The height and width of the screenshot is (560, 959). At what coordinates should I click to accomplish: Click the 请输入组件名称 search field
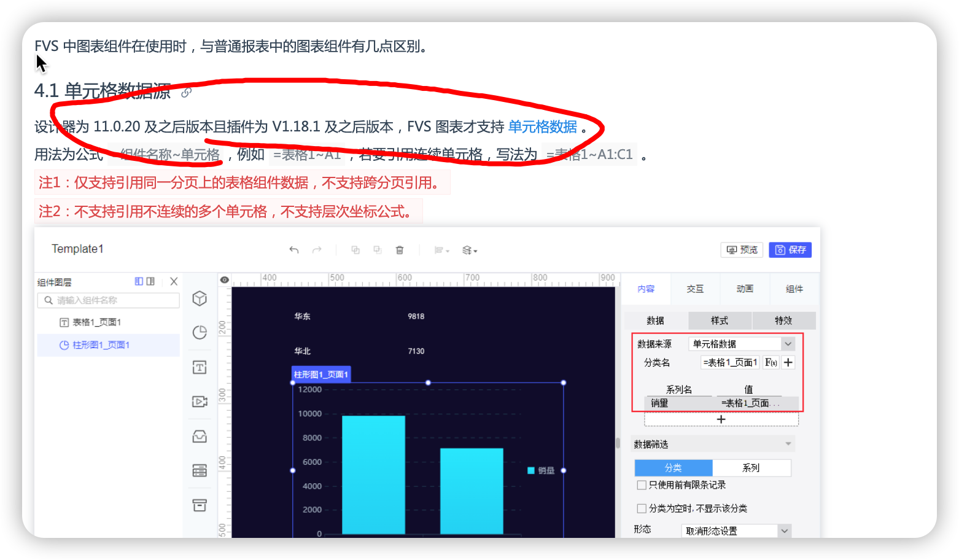109,300
